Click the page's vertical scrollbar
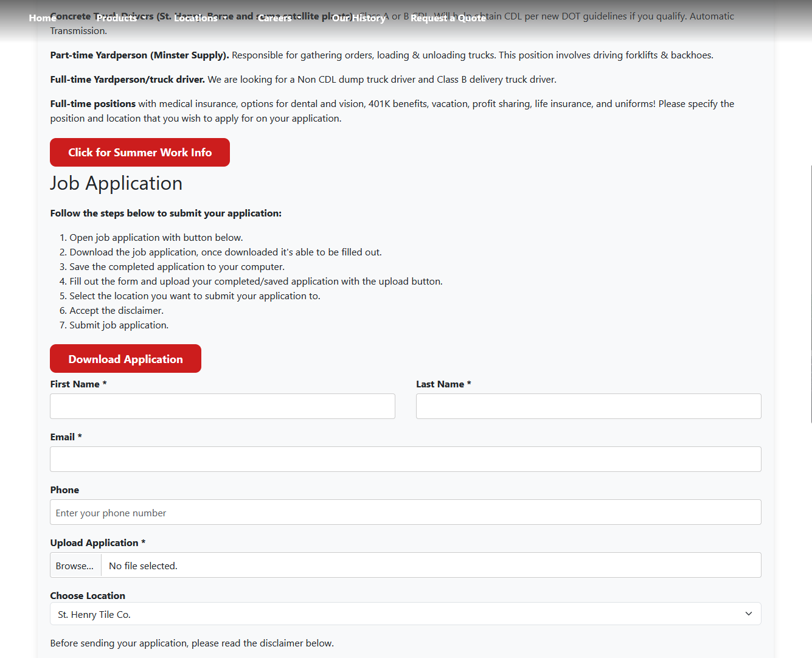 pos(810,292)
